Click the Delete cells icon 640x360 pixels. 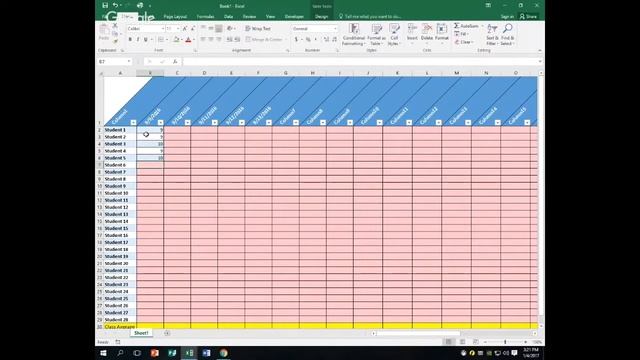(x=427, y=29)
